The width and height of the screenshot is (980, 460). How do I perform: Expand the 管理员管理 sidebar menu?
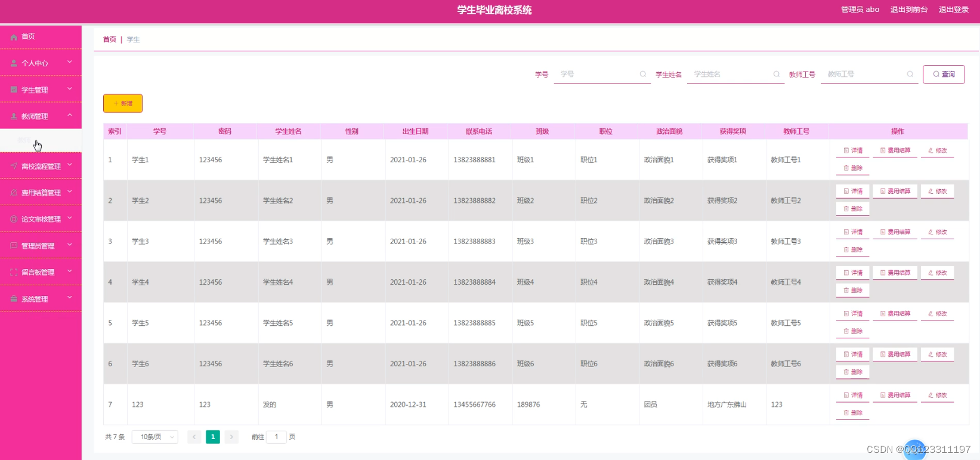point(41,245)
